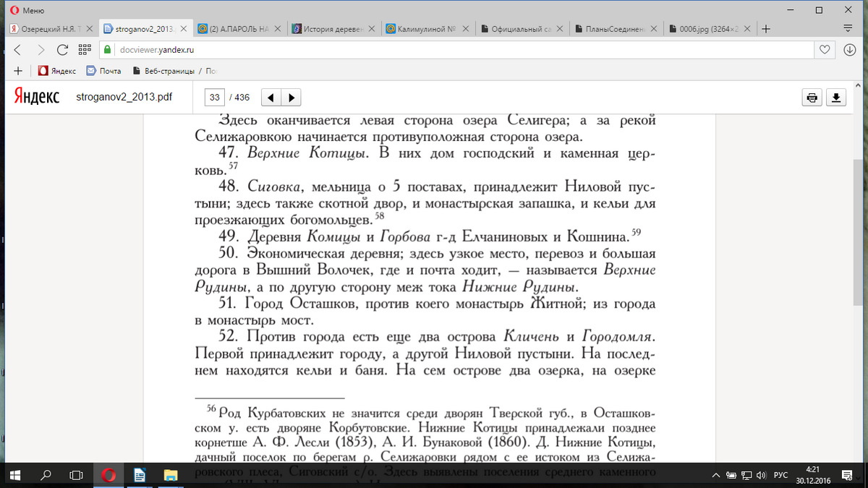This screenshot has width=868, height=488.
Task: Close the stroganov2_2013 tab
Action: (184, 29)
